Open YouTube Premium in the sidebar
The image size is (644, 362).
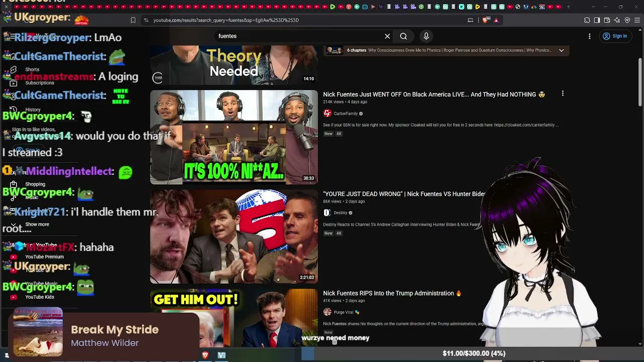coord(44,257)
